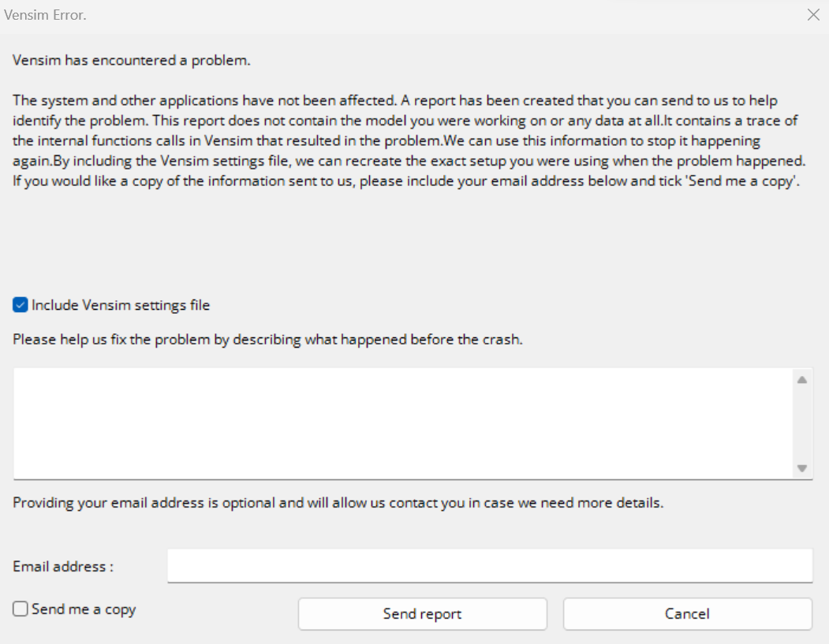Image resolution: width=829 pixels, height=644 pixels.
Task: Click the description box scroll down arrow
Action: point(802,468)
